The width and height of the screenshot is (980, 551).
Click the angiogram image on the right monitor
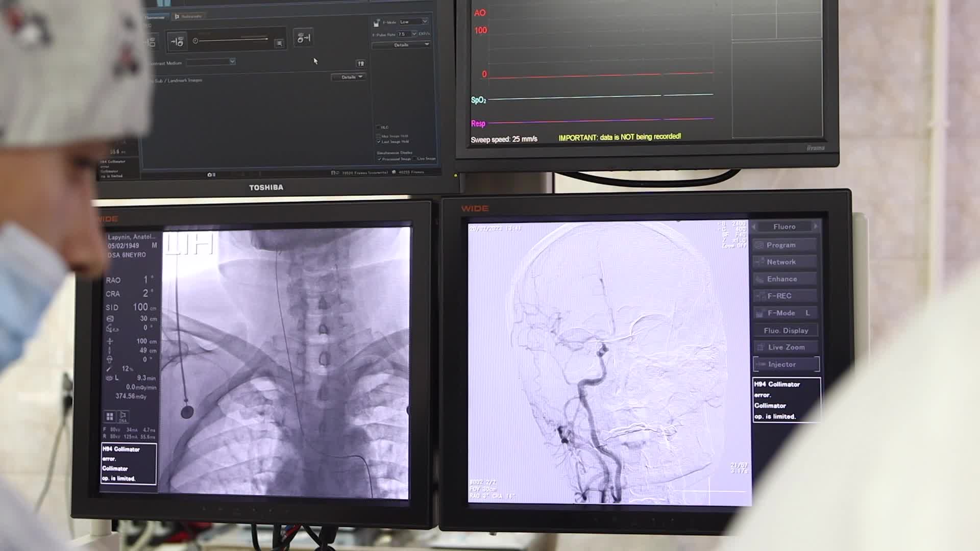pos(609,363)
